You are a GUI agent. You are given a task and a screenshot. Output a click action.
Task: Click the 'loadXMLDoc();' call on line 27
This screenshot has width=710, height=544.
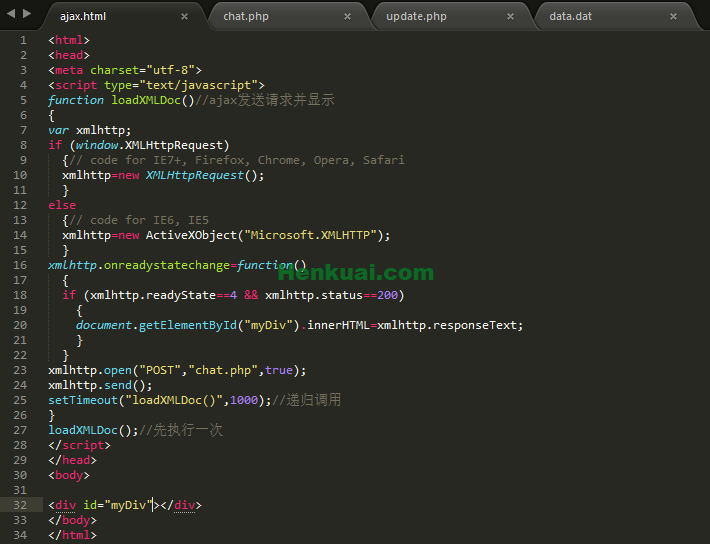point(93,430)
